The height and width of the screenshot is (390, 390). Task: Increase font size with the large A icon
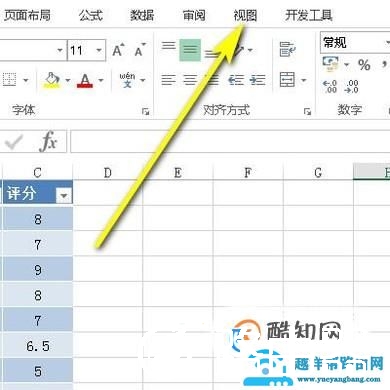click(x=118, y=50)
